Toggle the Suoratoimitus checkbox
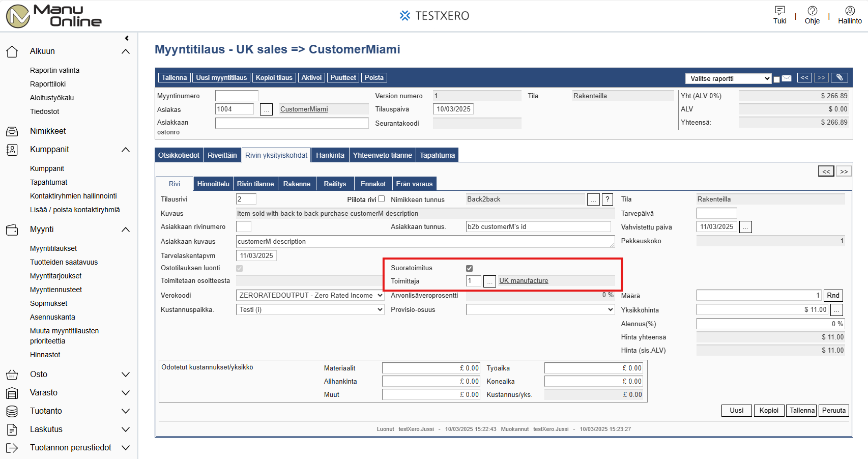This screenshot has width=868, height=459. pyautogui.click(x=469, y=268)
